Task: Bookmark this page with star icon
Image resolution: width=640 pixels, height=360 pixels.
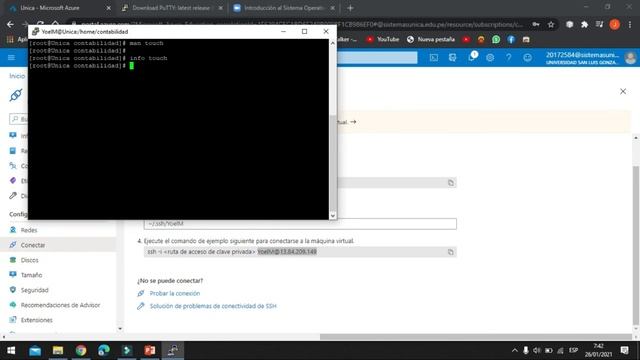Action: [551, 24]
